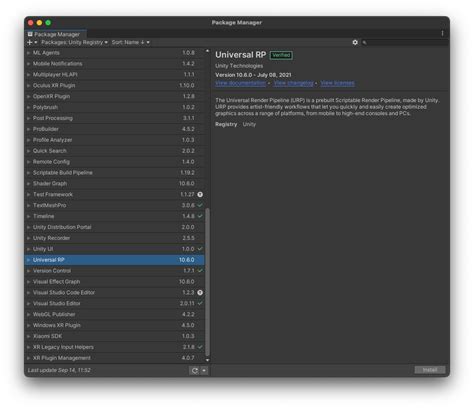Select the Remote Config package
The height and width of the screenshot is (409, 474).
[115, 162]
